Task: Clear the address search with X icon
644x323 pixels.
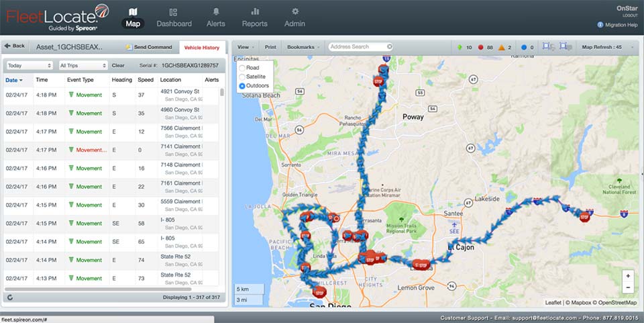Action: pyautogui.click(x=390, y=47)
